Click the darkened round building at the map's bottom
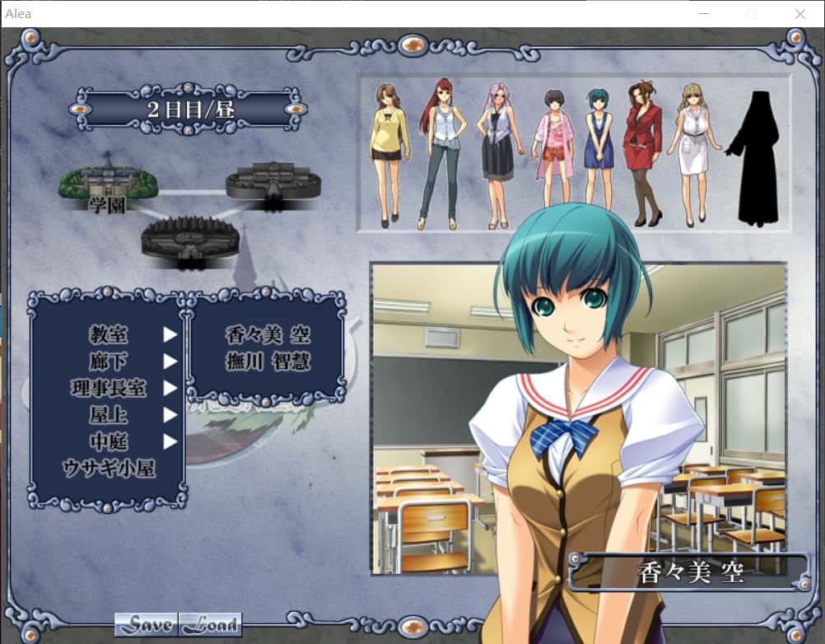The width and height of the screenshot is (825, 644). click(190, 242)
